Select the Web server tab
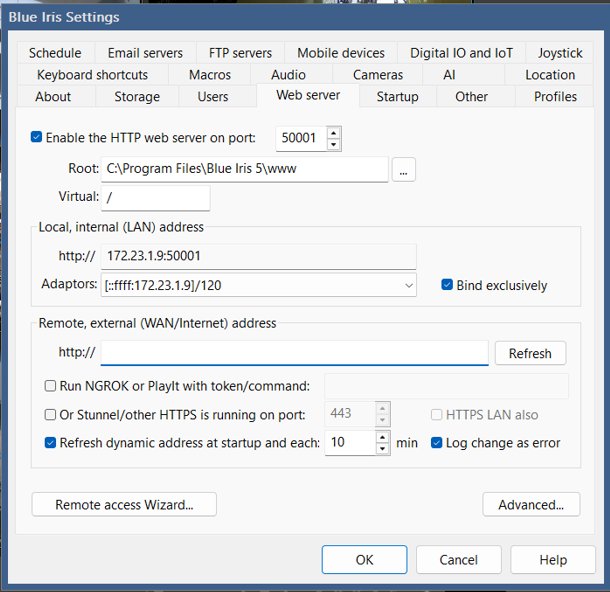The height and width of the screenshot is (592, 610). click(x=308, y=95)
